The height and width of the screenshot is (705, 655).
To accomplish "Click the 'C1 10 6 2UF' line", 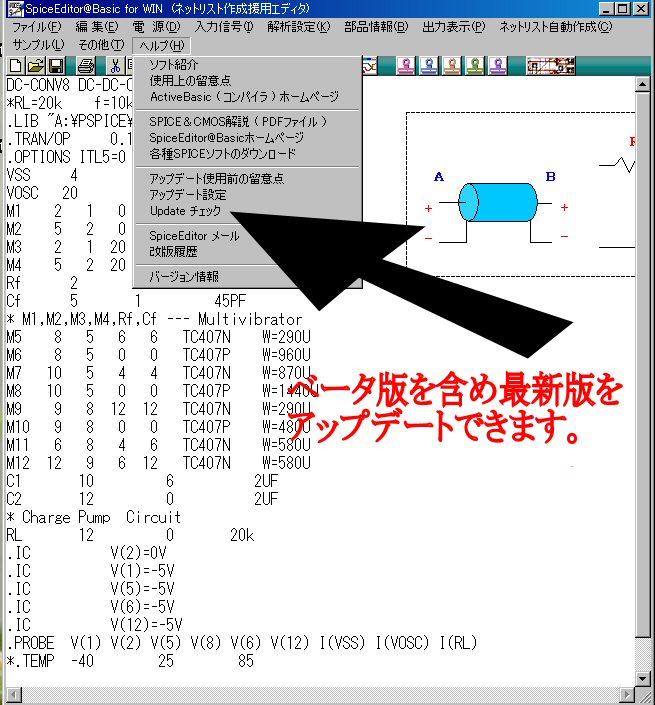I will coord(143,481).
